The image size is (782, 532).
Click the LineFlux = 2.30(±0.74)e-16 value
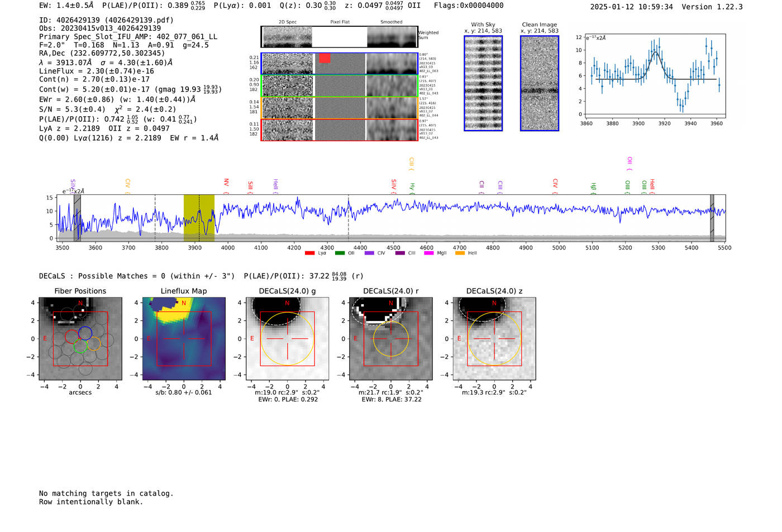(97, 71)
